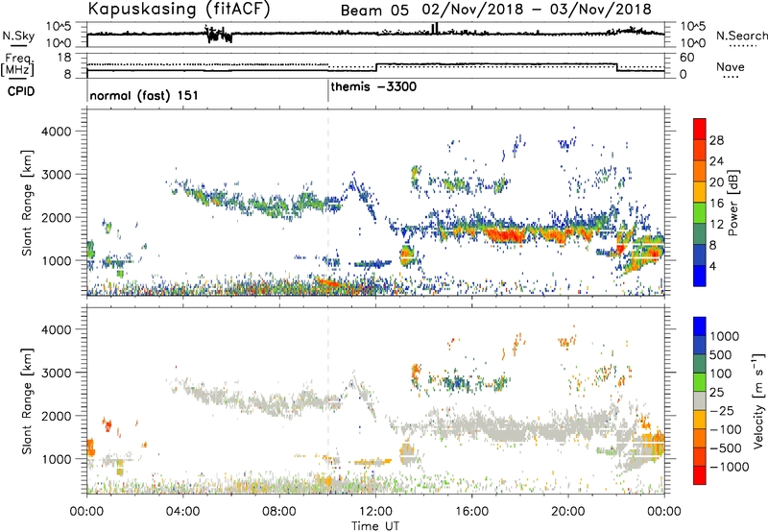Screen dimensions: 768x532
Task: Click the '16:00' time axis tick label
Action: pos(471,512)
